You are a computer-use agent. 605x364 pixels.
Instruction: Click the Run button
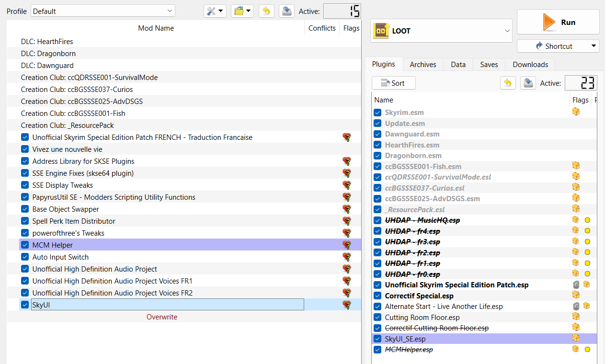(558, 22)
